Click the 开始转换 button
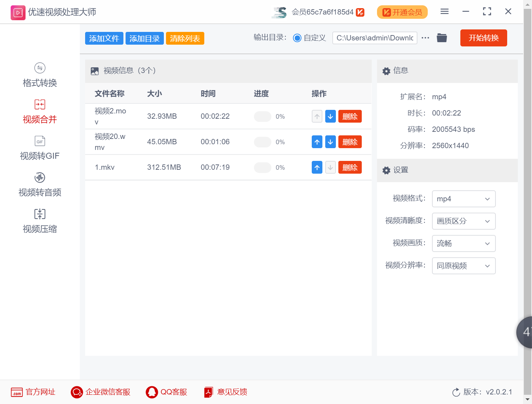This screenshot has width=532, height=404. 484,38
